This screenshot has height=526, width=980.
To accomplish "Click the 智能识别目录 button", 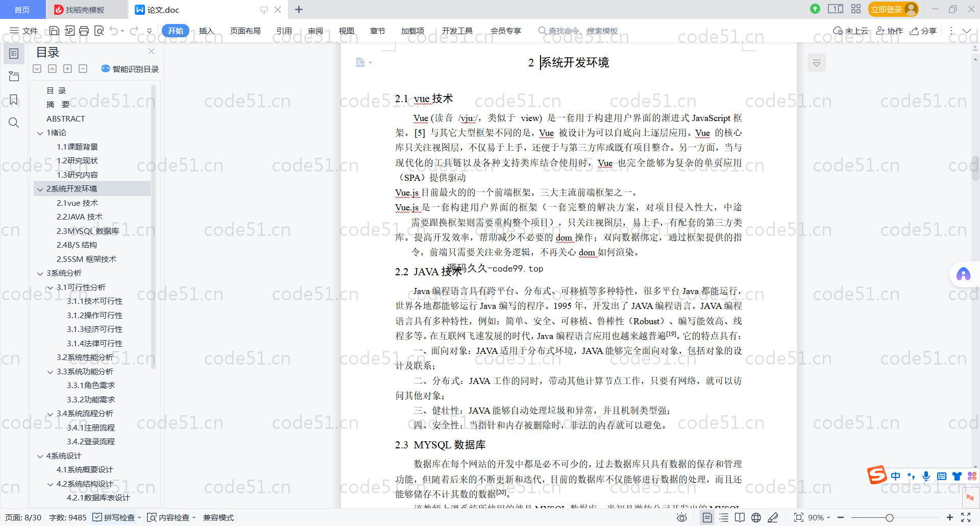I will pos(130,69).
